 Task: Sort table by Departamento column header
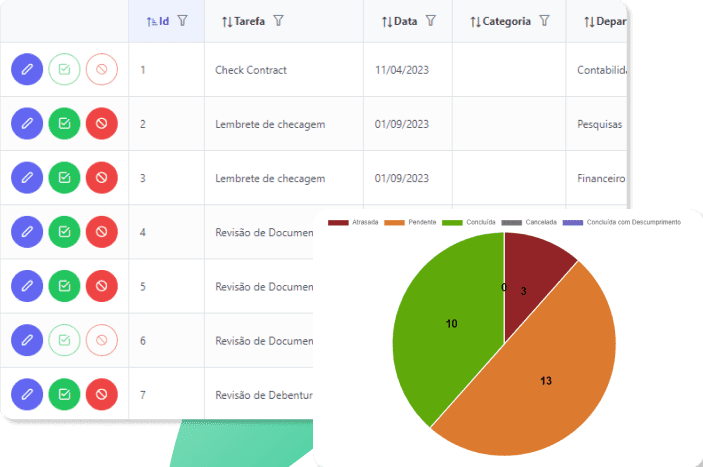(605, 21)
